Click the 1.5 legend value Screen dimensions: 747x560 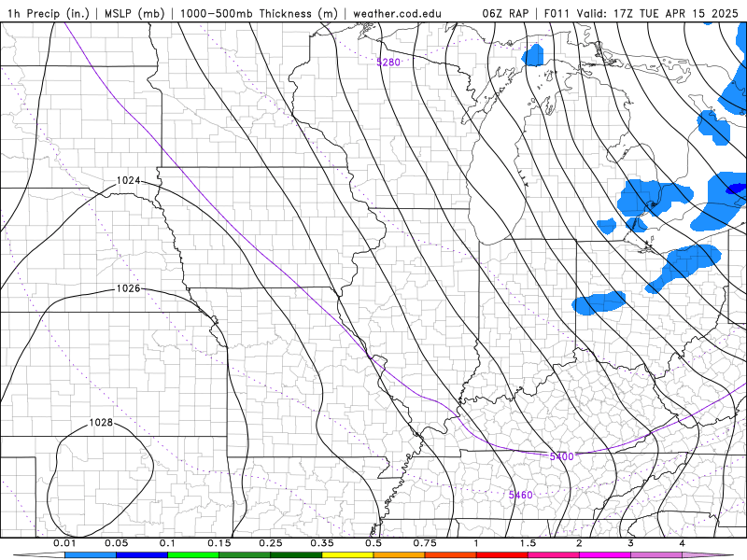tap(528, 543)
